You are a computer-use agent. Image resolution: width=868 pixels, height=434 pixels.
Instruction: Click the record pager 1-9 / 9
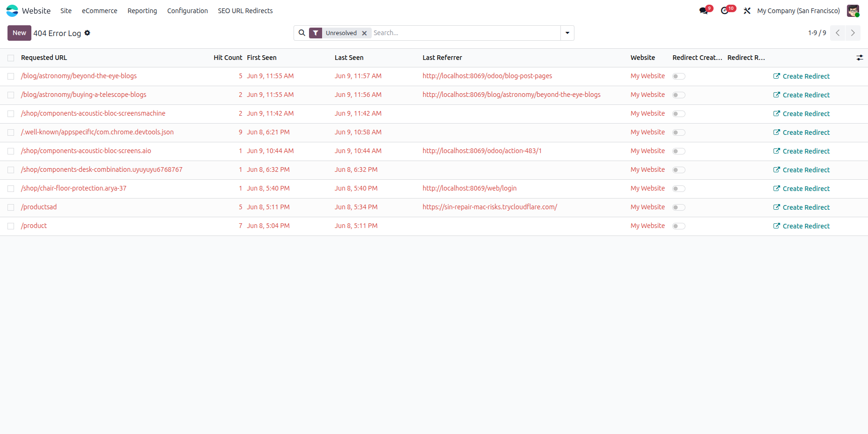point(817,33)
